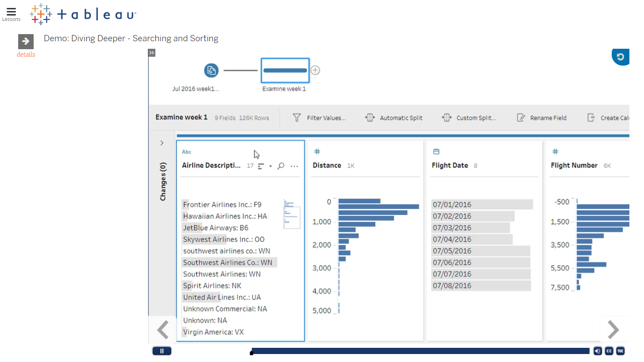Screen dimensions: 644x362
Task: Select date 07/05/2016
Action: pyautogui.click(x=481, y=251)
